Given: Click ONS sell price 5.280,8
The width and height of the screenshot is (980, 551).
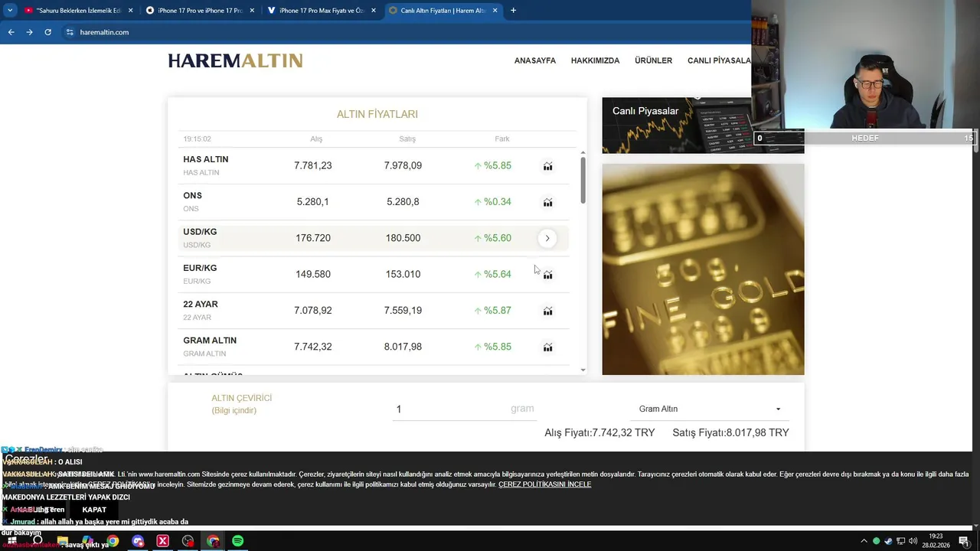Looking at the screenshot, I should coord(403,202).
